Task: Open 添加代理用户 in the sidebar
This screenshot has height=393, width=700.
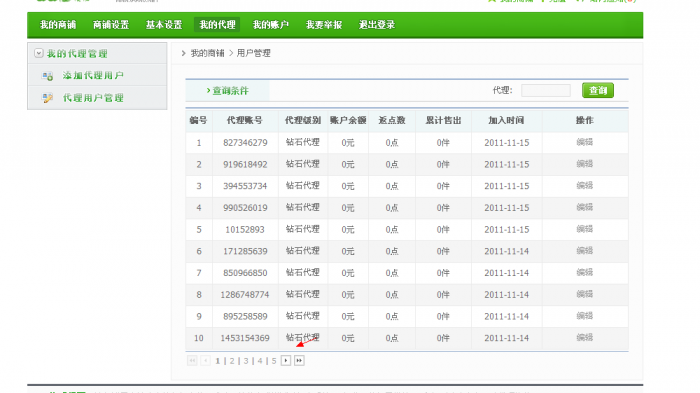Action: (x=93, y=75)
